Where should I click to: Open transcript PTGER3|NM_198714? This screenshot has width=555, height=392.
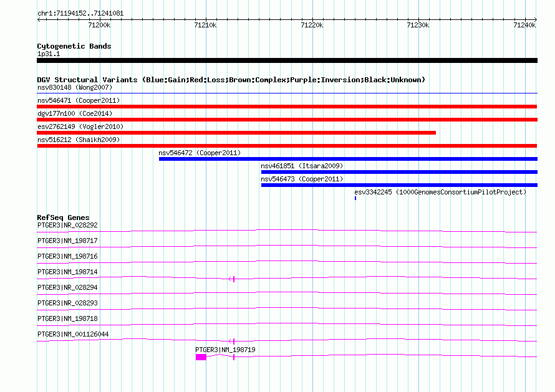(x=67, y=272)
